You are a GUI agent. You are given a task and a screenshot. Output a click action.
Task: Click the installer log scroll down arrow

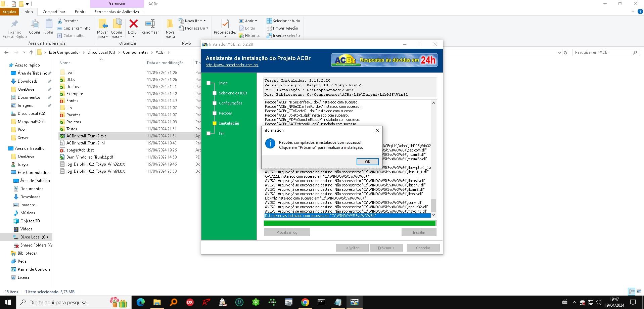click(x=433, y=215)
